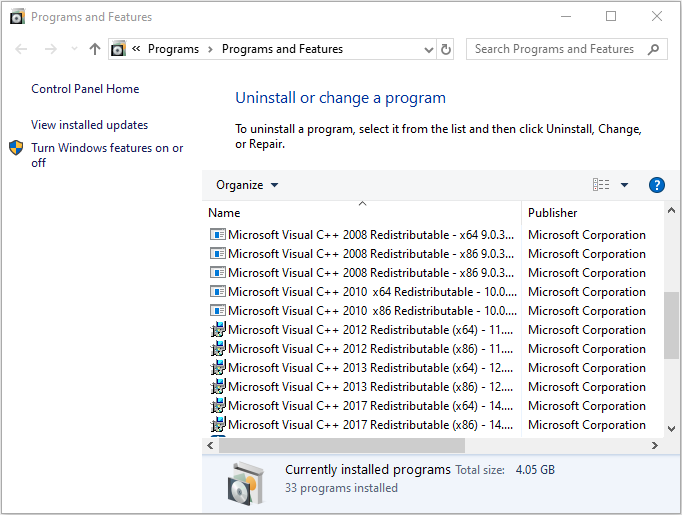The height and width of the screenshot is (515, 682).
Task: Click in the Search Programs and Features box
Action: coord(555,49)
